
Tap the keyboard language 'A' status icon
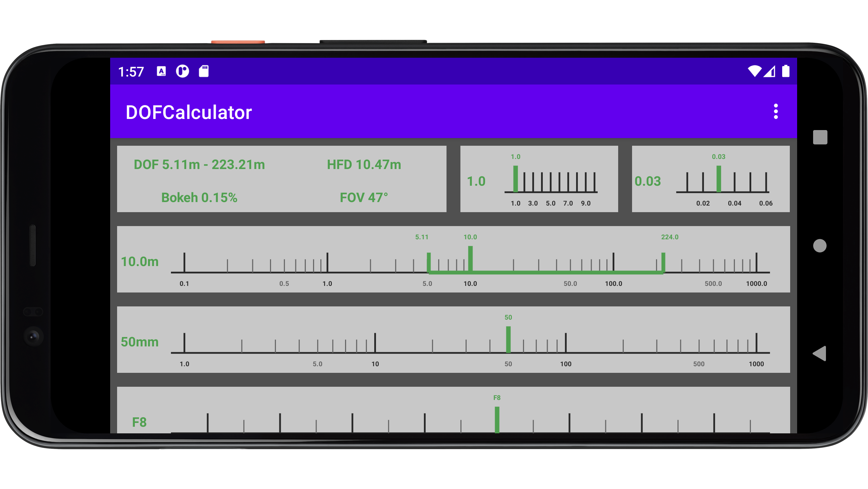tap(161, 71)
